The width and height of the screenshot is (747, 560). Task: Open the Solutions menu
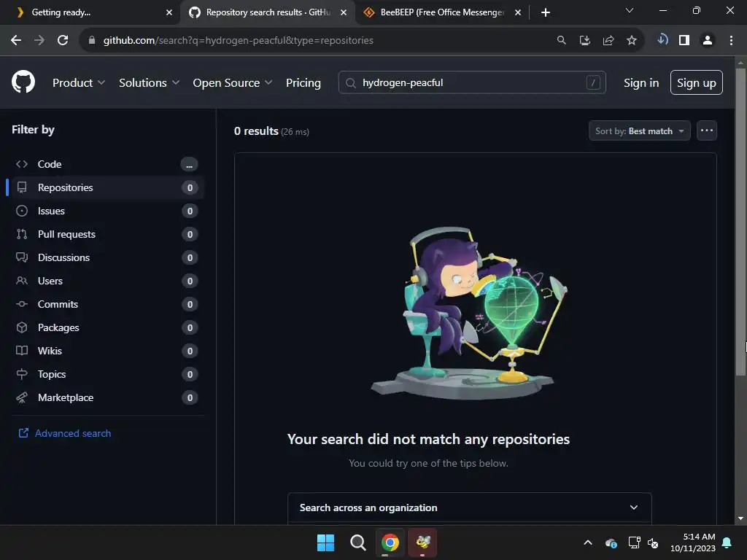point(149,83)
